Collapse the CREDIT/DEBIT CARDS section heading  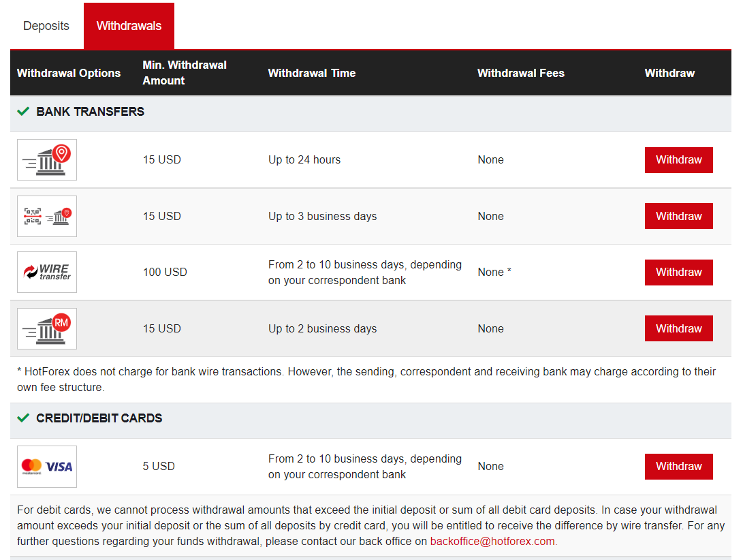(x=99, y=418)
